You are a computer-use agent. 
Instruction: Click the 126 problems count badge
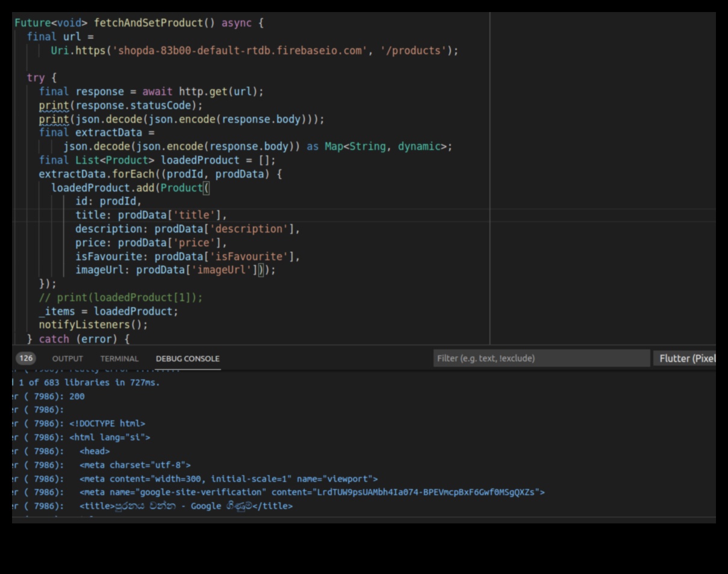coord(26,358)
